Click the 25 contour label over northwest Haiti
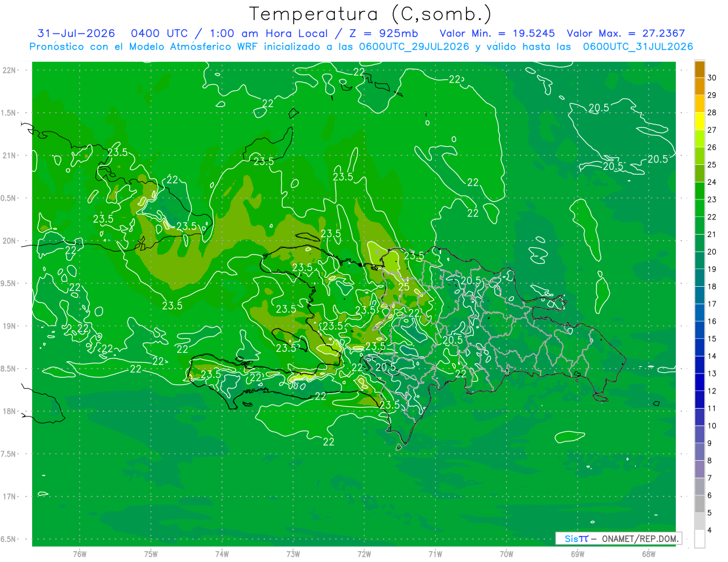Viewport: 728px width, 562px height. pyautogui.click(x=403, y=287)
